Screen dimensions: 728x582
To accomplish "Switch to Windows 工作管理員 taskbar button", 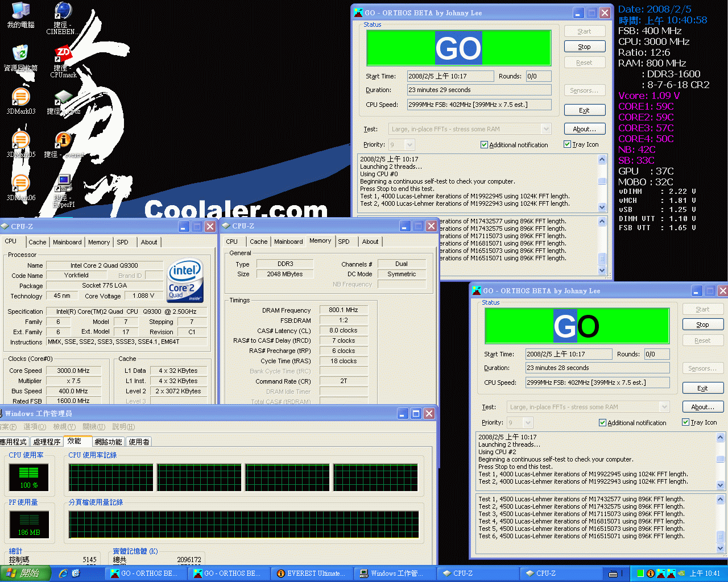I will point(394,573).
